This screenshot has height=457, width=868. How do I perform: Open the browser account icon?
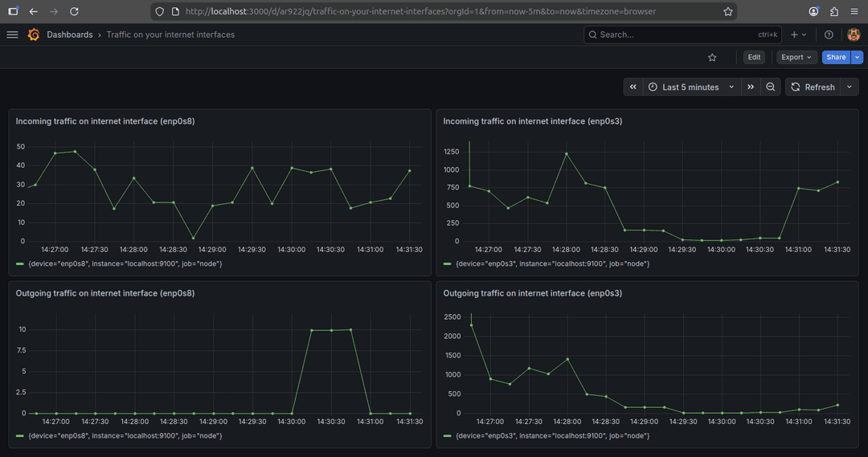[813, 11]
